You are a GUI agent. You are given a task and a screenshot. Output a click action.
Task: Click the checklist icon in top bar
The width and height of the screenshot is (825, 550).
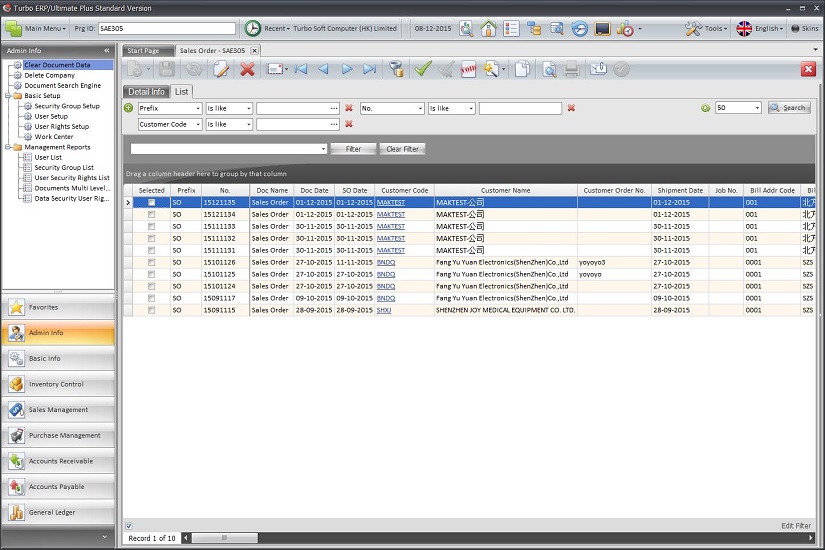[x=511, y=28]
